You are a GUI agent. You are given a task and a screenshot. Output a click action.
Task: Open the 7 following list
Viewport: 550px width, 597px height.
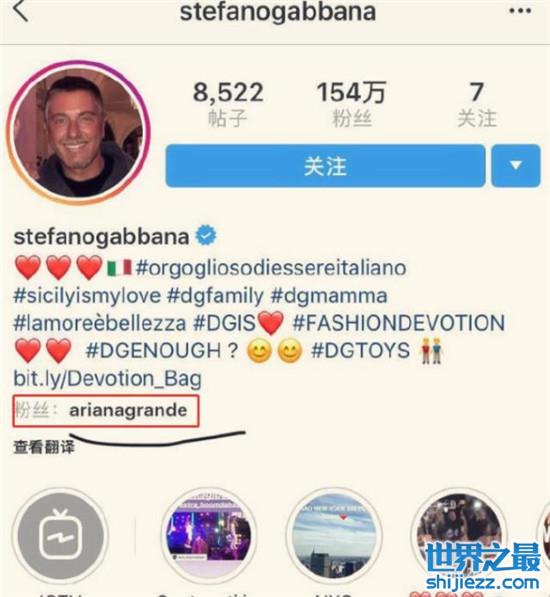tap(477, 104)
